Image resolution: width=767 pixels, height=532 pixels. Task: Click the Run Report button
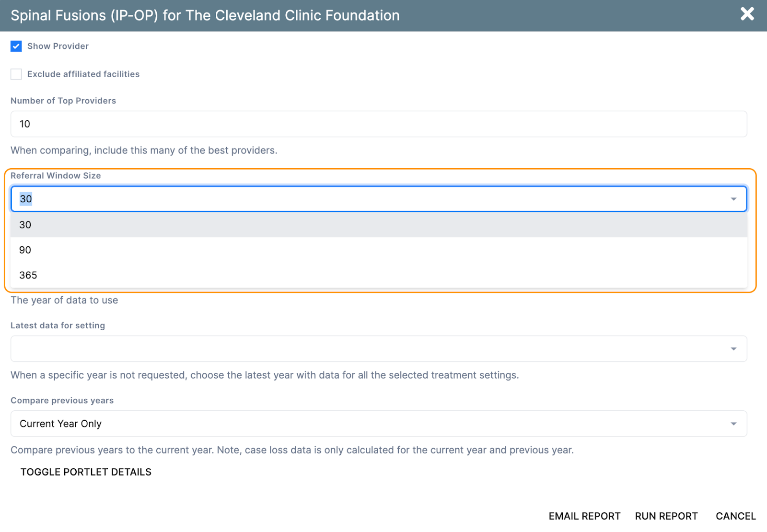pos(666,516)
